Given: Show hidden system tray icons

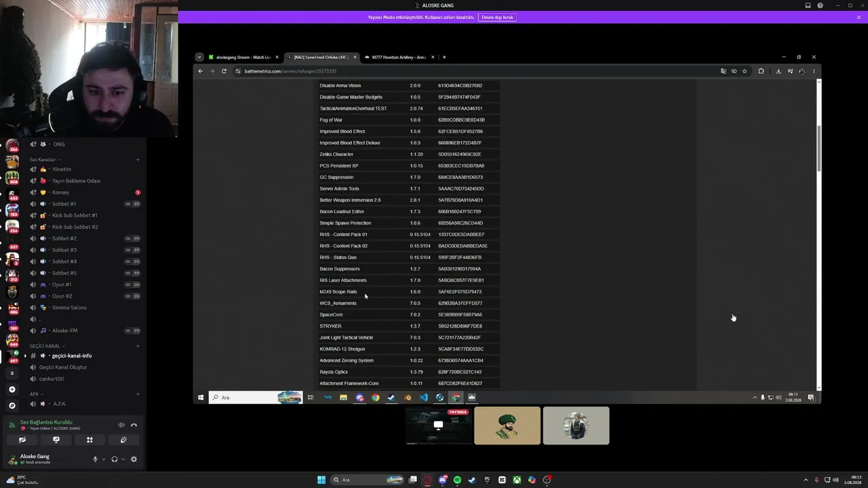Looking at the screenshot, I should pos(807,480).
